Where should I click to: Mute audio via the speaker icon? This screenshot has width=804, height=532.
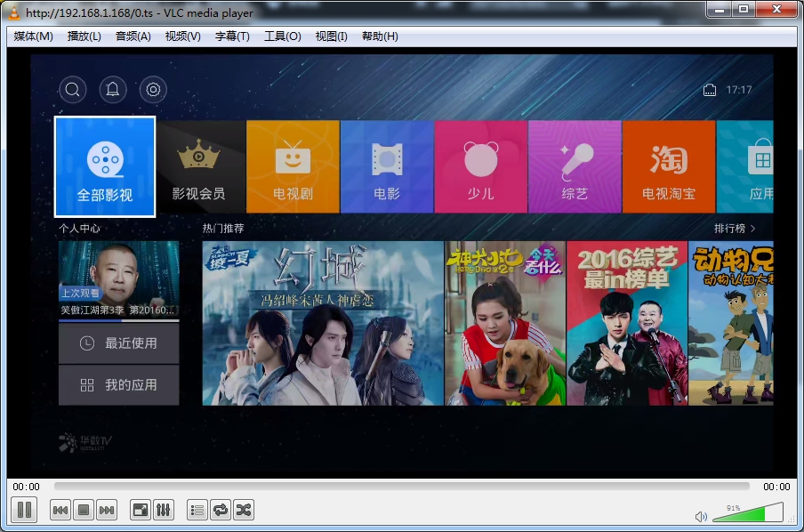click(701, 516)
